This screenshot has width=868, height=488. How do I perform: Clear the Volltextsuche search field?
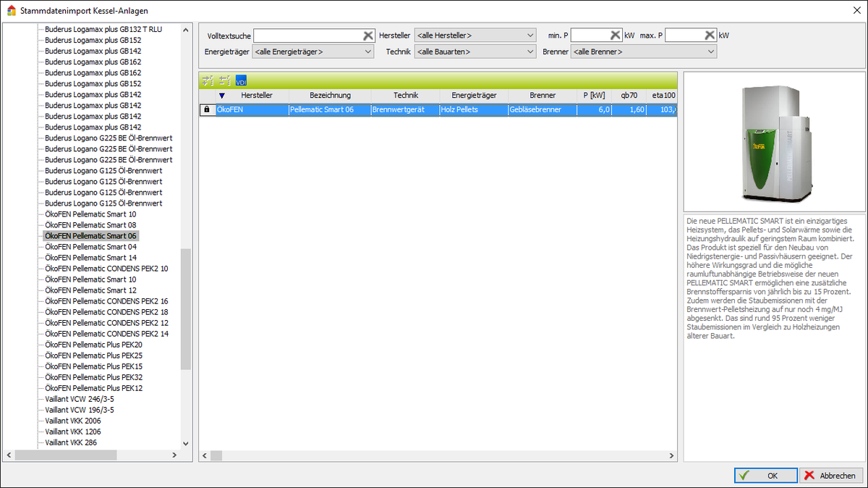(x=367, y=35)
